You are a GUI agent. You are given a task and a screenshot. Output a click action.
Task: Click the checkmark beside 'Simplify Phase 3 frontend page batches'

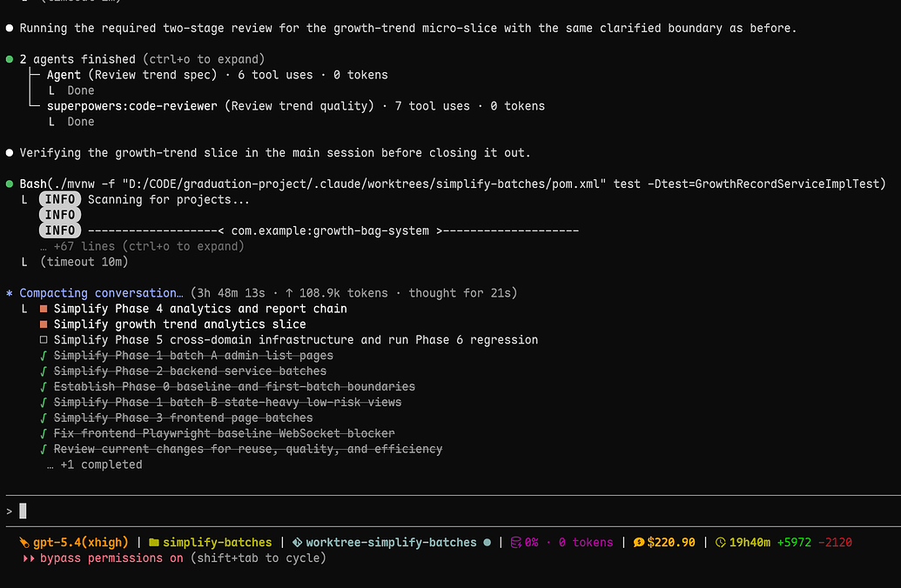44,418
